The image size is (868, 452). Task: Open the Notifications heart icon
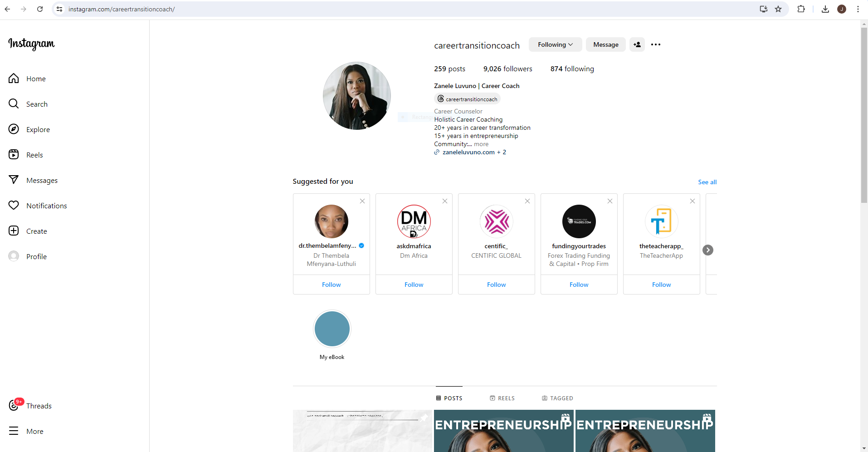click(x=14, y=206)
